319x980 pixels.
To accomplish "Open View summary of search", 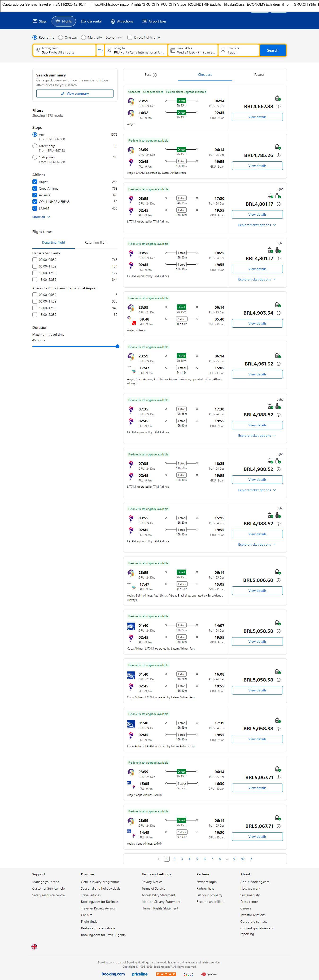I will (75, 94).
